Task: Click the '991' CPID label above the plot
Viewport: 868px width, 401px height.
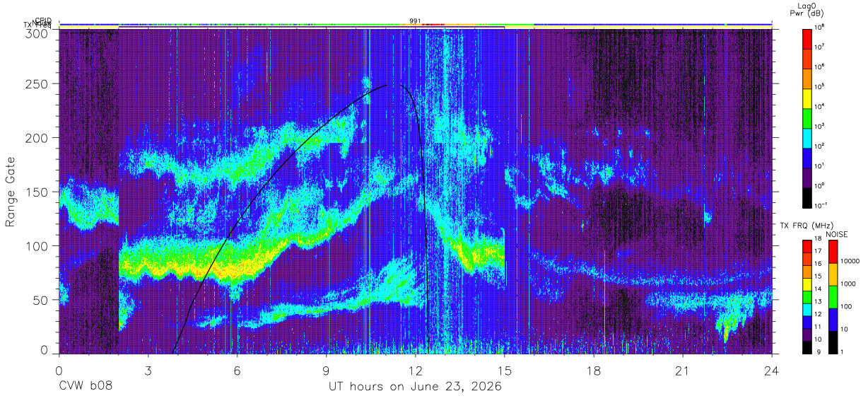Action: pos(415,21)
